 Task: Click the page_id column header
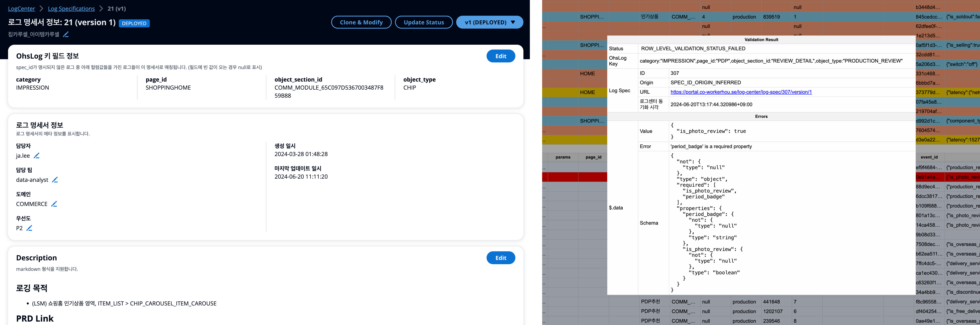coord(593,157)
